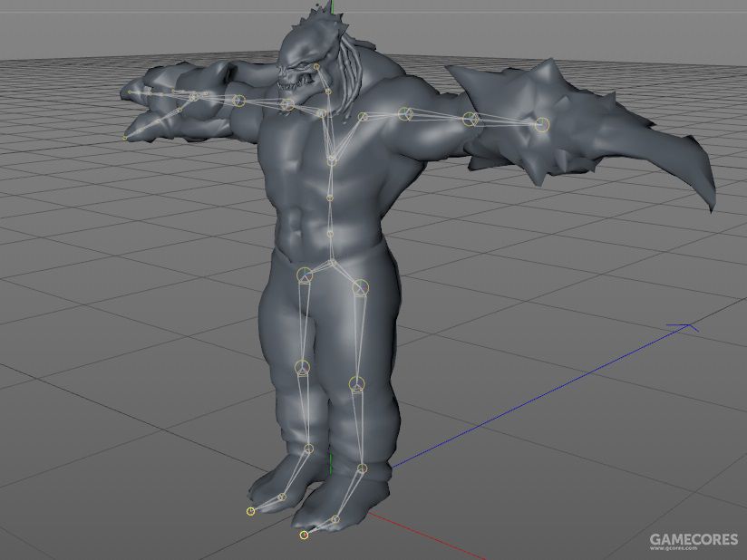Viewport: 747px width, 560px height.
Task: Pick the knee joint of the rear leg
Action: (x=302, y=367)
